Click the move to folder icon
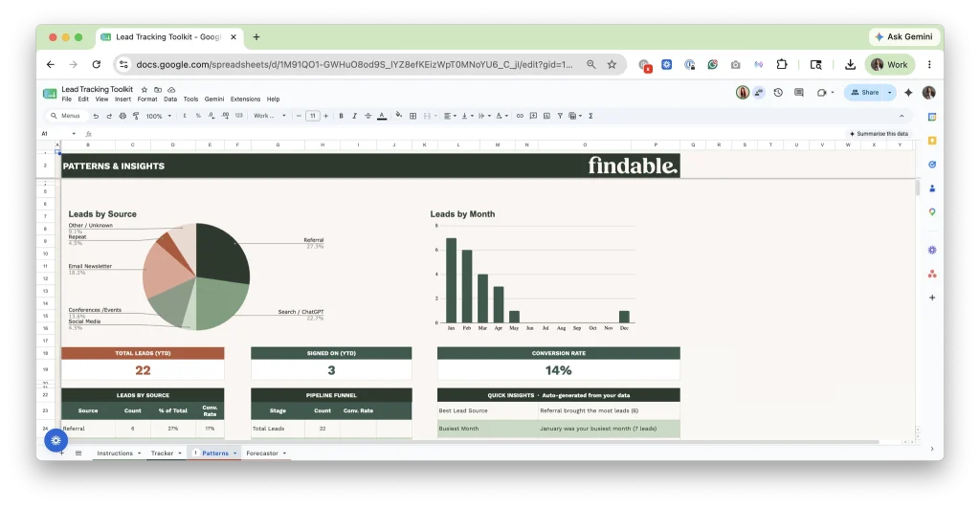This screenshot has width=980, height=508. [158, 89]
